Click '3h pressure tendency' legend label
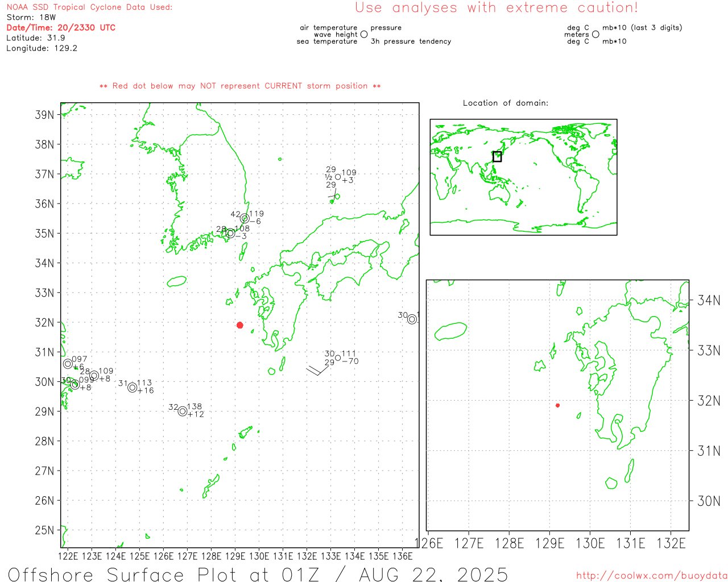Viewport: 728px width, 582px height. point(411,41)
